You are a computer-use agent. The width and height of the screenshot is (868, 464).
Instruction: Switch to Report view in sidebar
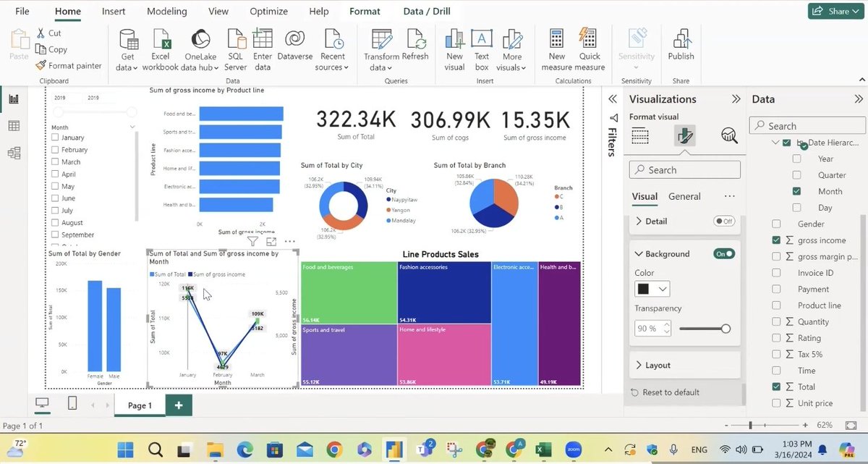[13, 99]
